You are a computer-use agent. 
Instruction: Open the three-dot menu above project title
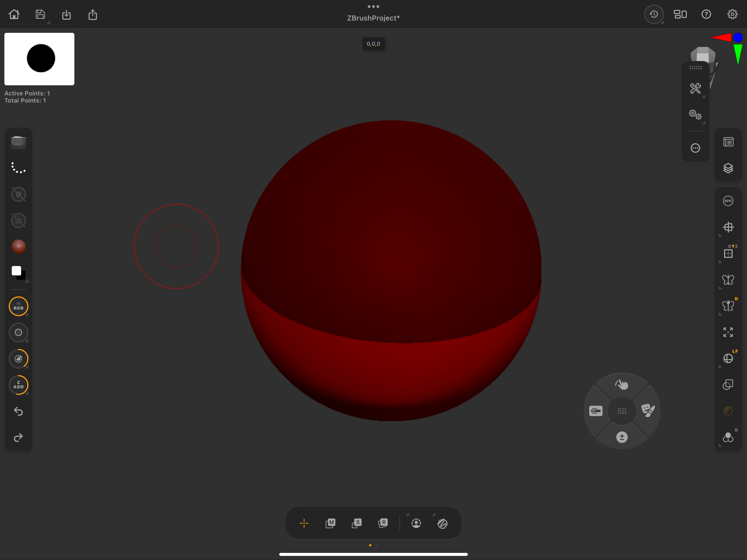click(x=373, y=6)
